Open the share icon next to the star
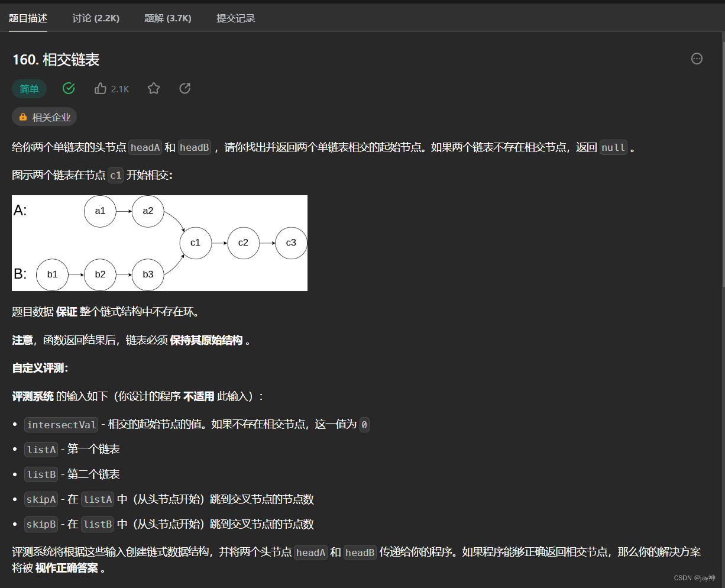This screenshot has height=588, width=725. pyautogui.click(x=185, y=88)
